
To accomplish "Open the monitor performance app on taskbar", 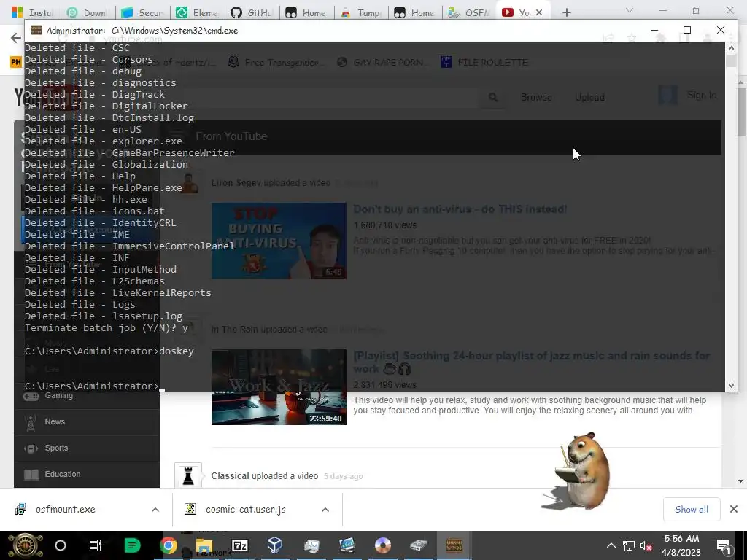I will [x=311, y=545].
